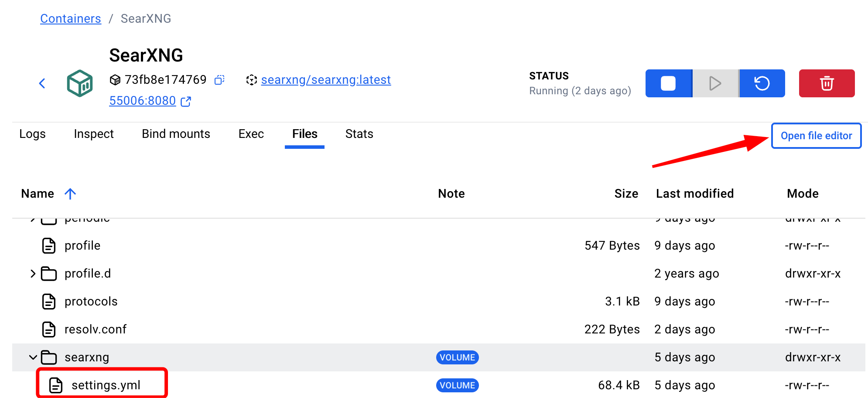Image resolution: width=868 pixels, height=398 pixels.
Task: Restart the SearXNG container
Action: point(762,83)
